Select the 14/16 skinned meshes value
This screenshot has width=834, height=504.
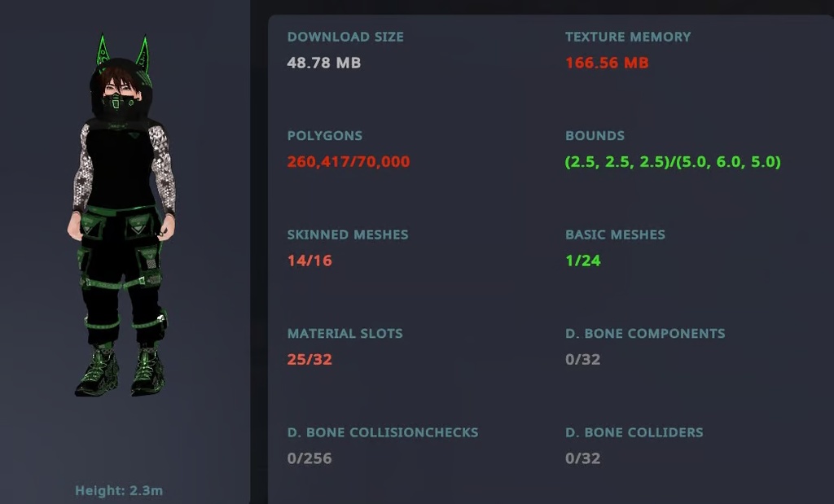pos(309,261)
